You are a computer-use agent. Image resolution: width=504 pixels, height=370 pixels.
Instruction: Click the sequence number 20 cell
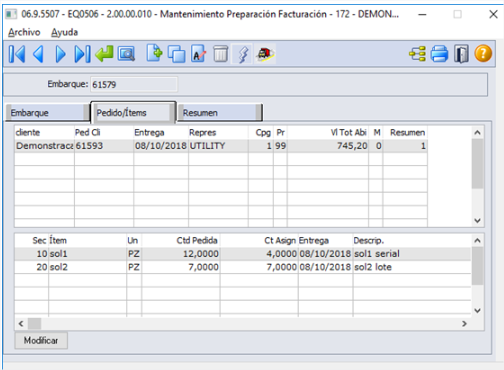coord(32,267)
